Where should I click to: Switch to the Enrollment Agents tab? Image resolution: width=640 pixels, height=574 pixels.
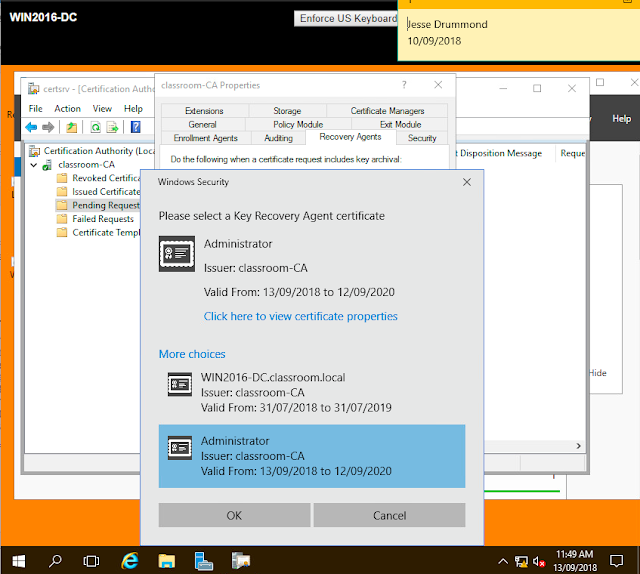206,138
